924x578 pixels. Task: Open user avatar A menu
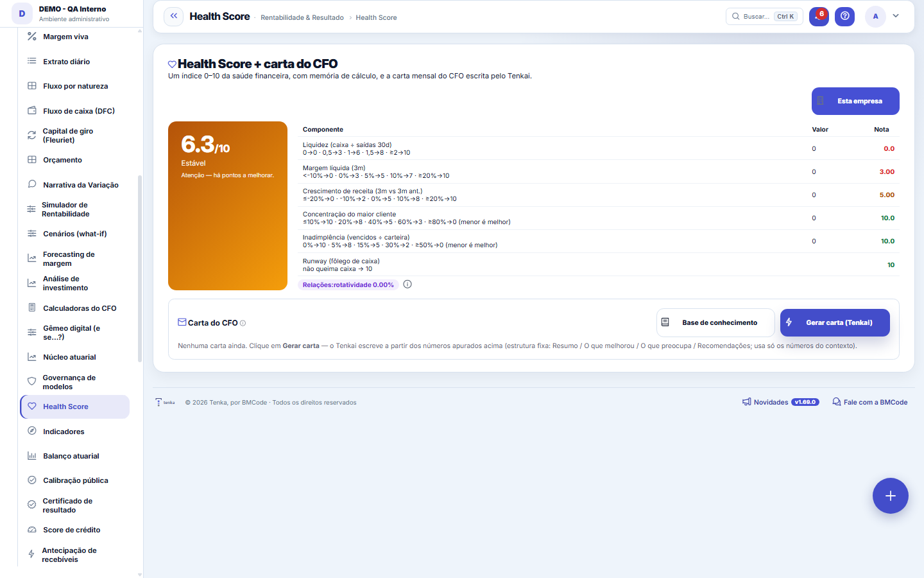(875, 17)
